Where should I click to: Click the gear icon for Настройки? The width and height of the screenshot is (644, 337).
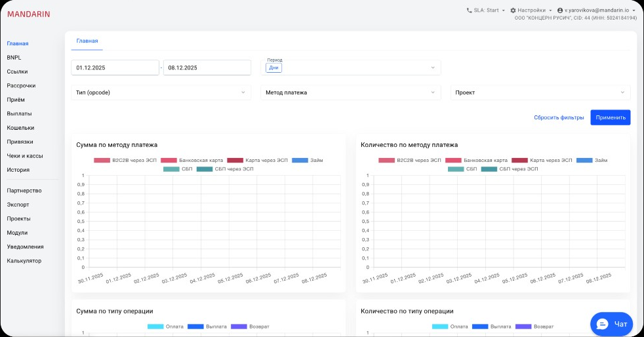coord(513,10)
